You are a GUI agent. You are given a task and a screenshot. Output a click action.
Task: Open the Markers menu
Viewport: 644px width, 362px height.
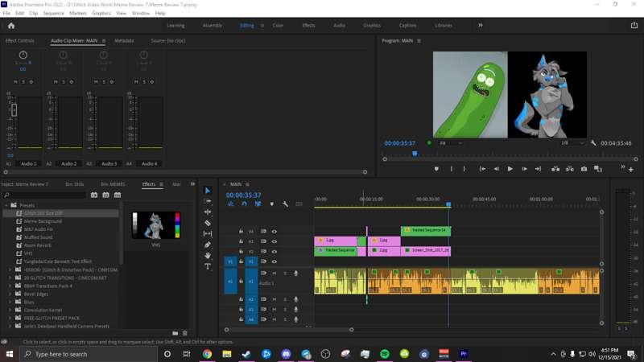click(77, 13)
